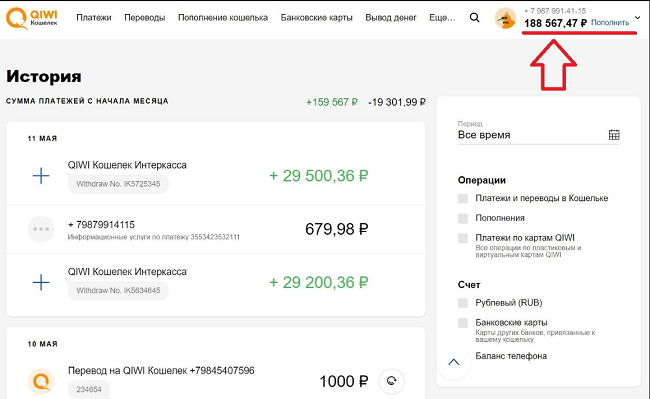Screen dimensions: 650x399
Task: Tick the Пополнения filter checkbox
Action: pos(463,218)
